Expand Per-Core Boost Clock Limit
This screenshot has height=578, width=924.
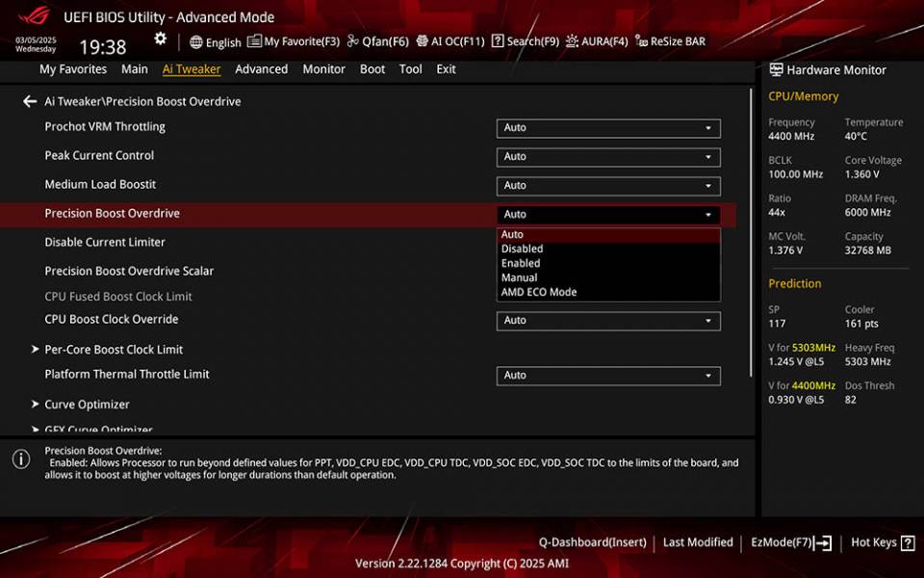[114, 350]
